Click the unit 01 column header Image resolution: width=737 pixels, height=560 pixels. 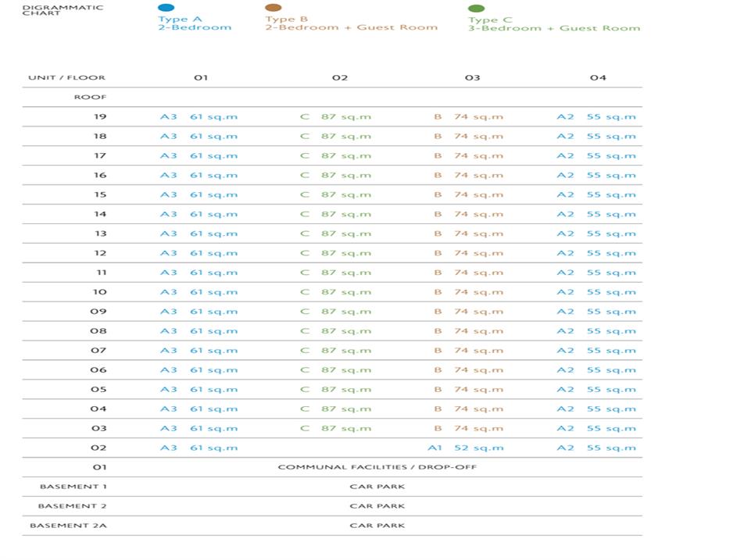point(201,77)
